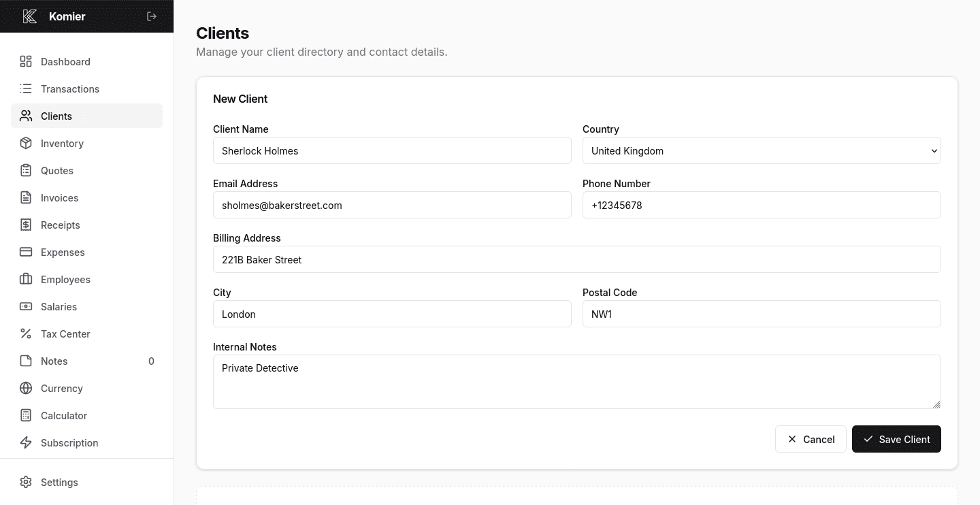
Task: Click the logout icon in the header
Action: coord(151,16)
